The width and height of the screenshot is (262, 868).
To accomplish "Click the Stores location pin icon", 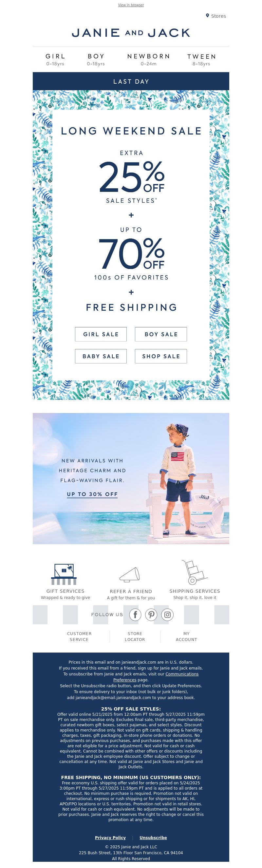I will (208, 15).
